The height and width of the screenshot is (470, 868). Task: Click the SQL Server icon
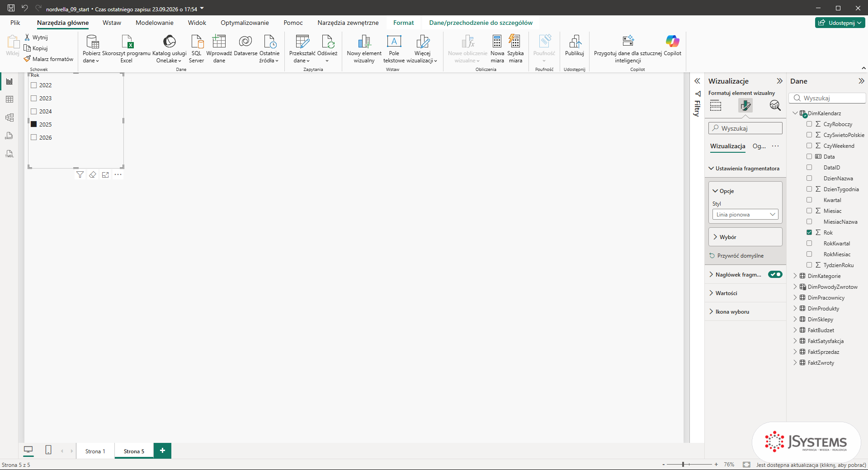[197, 42]
